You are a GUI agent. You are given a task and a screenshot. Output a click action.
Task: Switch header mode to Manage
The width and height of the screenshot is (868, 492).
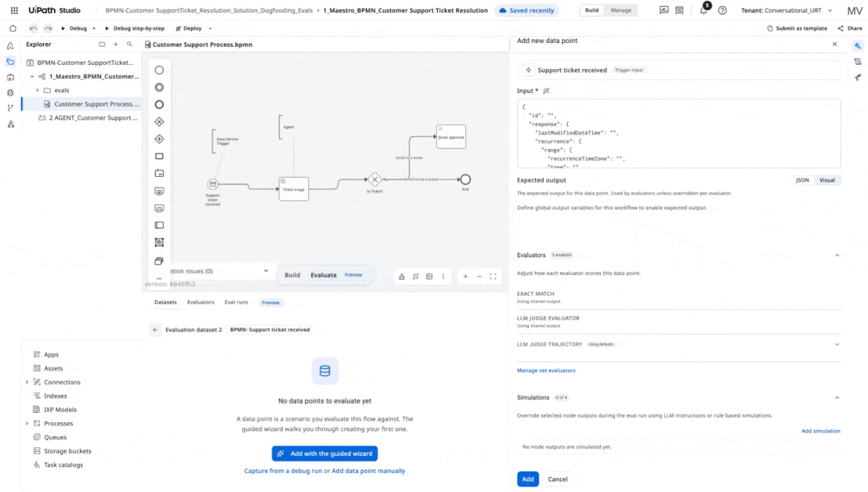coord(621,10)
